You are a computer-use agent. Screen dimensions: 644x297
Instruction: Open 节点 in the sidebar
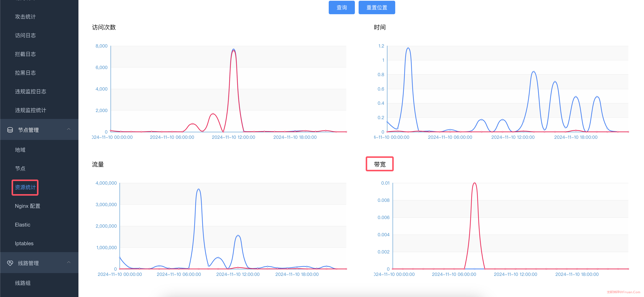coord(20,169)
